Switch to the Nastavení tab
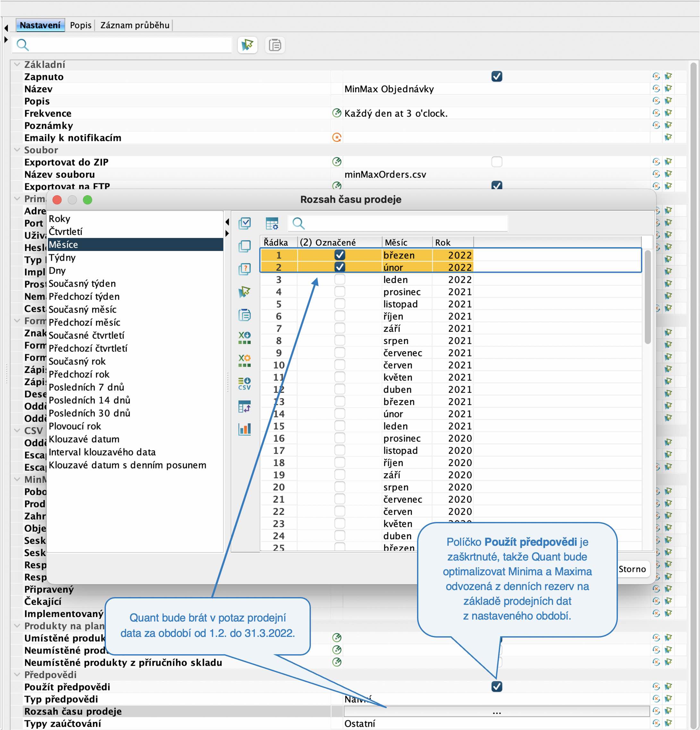Viewport: 700px width, 730px height. 40,25
